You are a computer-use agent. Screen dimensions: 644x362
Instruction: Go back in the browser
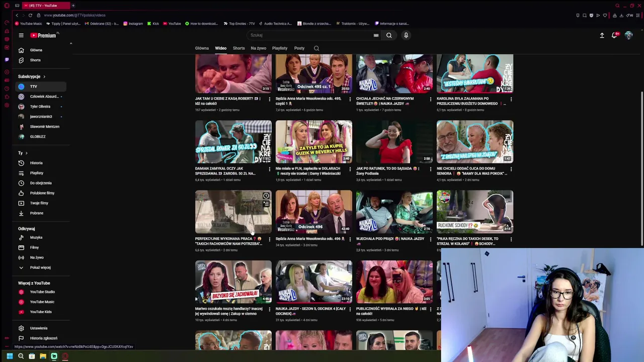pyautogui.click(x=17, y=15)
